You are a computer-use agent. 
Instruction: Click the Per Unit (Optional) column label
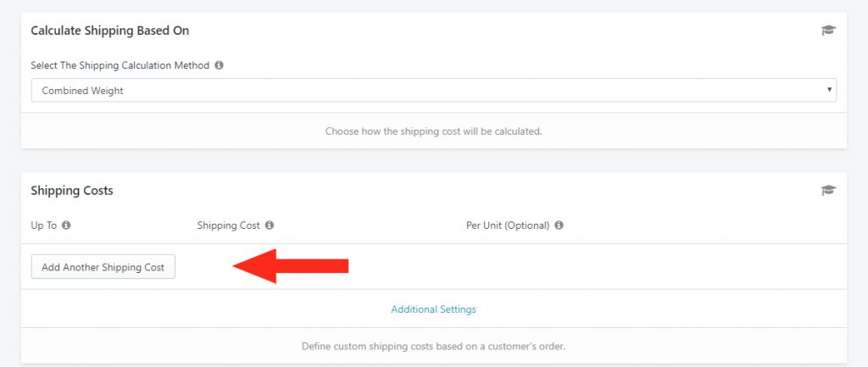[x=508, y=225]
